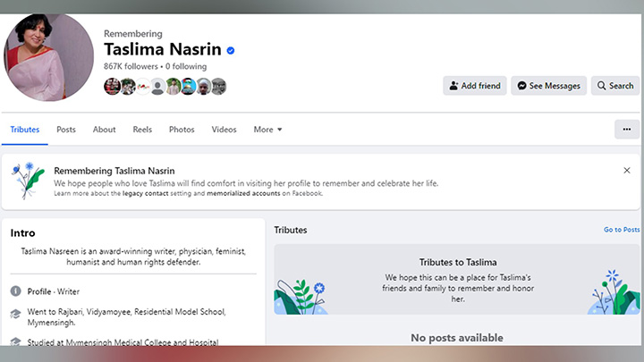Switch to the Posts tab
The image size is (644, 362).
(x=66, y=130)
